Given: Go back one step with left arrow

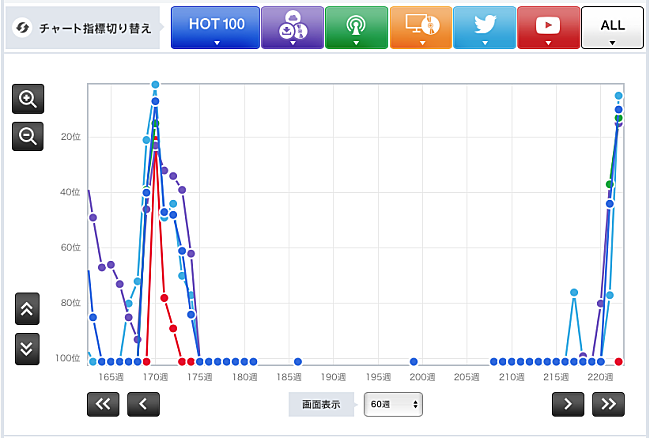Looking at the screenshot, I should click(x=143, y=403).
